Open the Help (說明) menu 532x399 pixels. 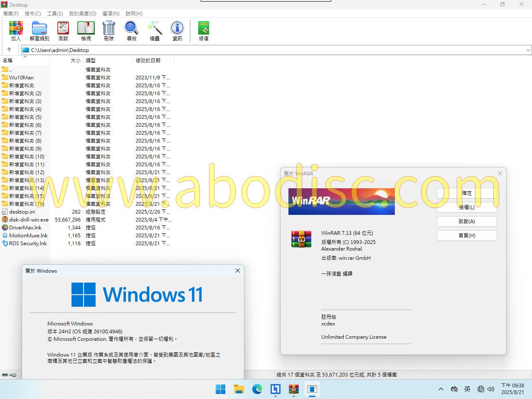point(134,14)
